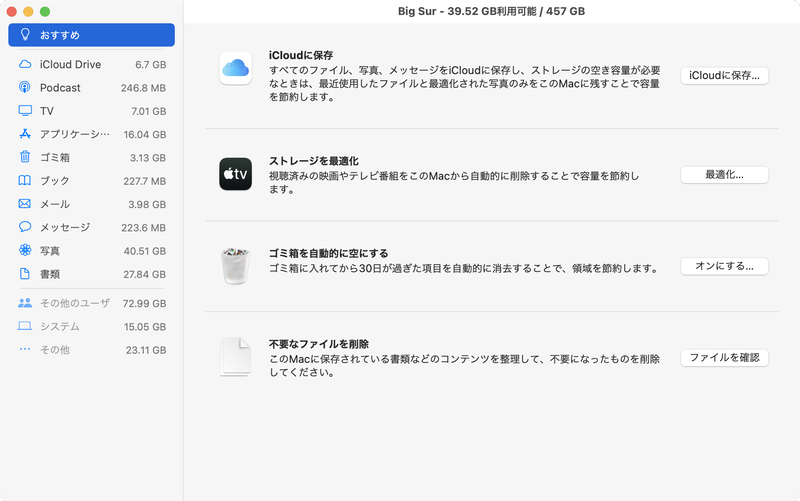Screen dimensions: 800x501
Task: Click the 最適化... button
Action: [x=724, y=174]
